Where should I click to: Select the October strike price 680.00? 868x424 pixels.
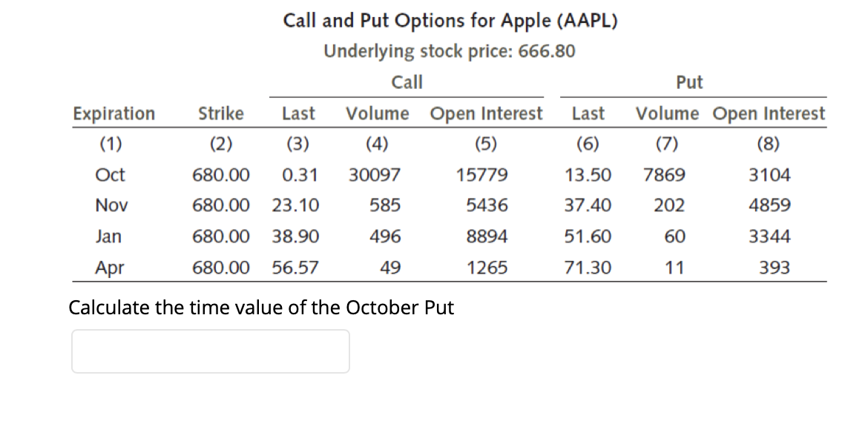[x=221, y=175]
